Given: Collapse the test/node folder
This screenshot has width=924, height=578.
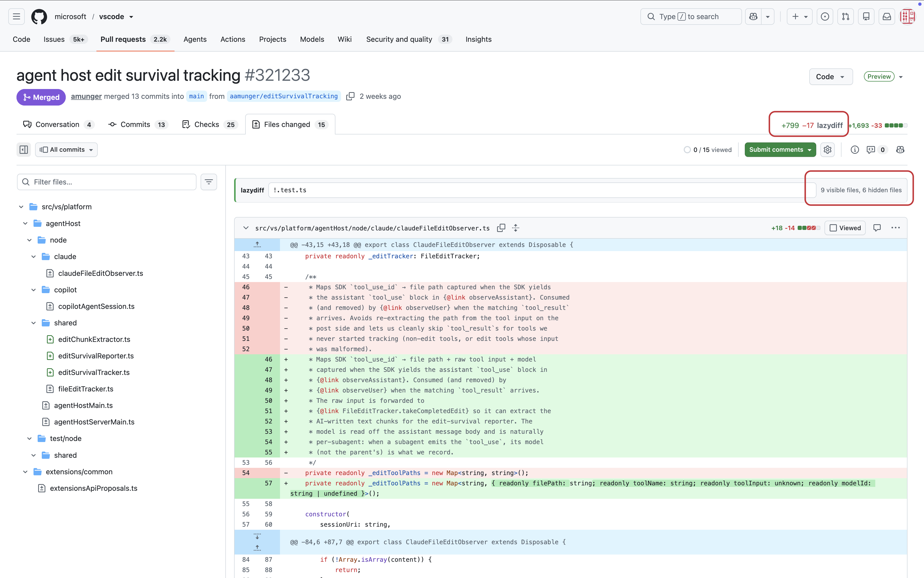Looking at the screenshot, I should coord(29,438).
